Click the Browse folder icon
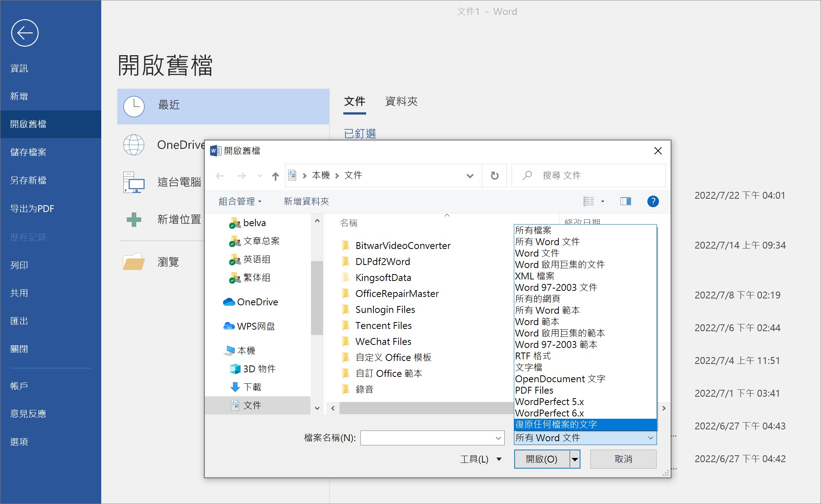The image size is (821, 504). [134, 262]
